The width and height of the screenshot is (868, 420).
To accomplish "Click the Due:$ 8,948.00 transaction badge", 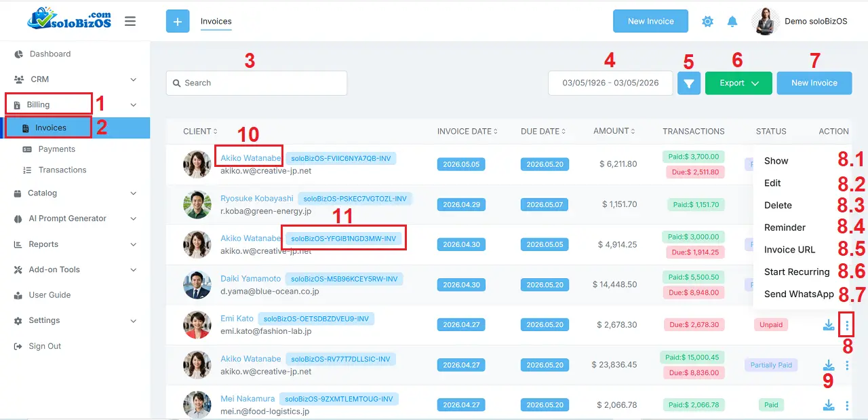I will coord(694,293).
